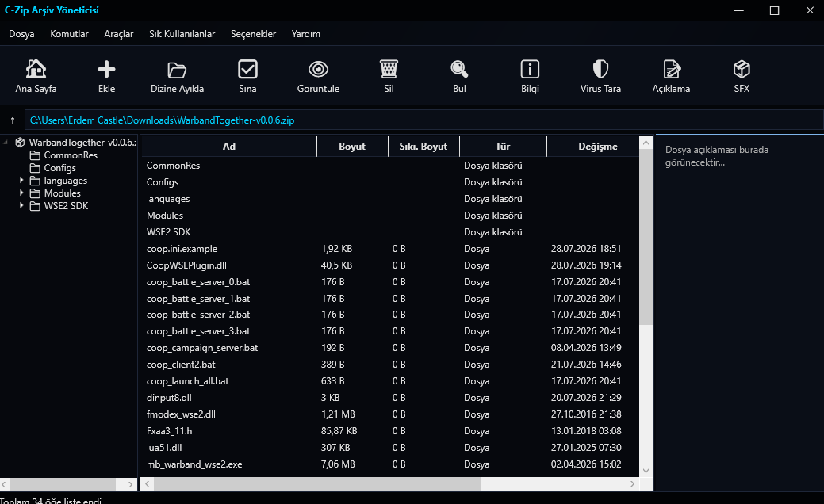Create SFX self-extracting archive

pyautogui.click(x=742, y=69)
